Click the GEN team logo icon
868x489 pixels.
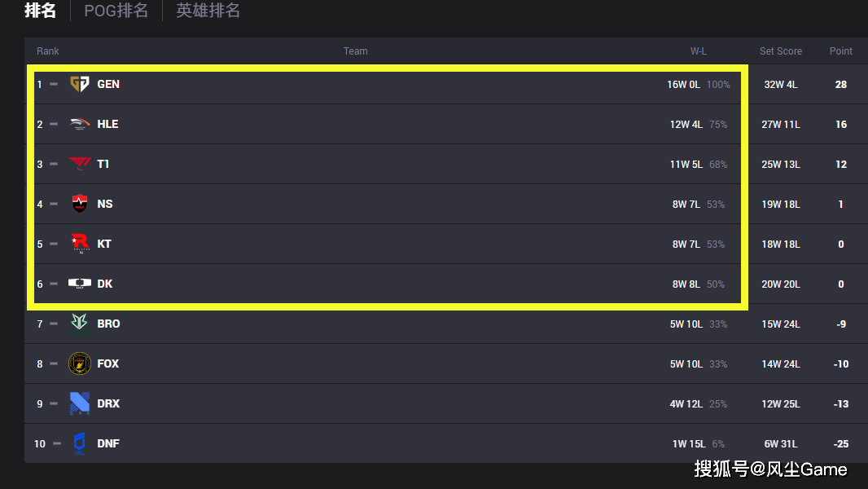(80, 84)
